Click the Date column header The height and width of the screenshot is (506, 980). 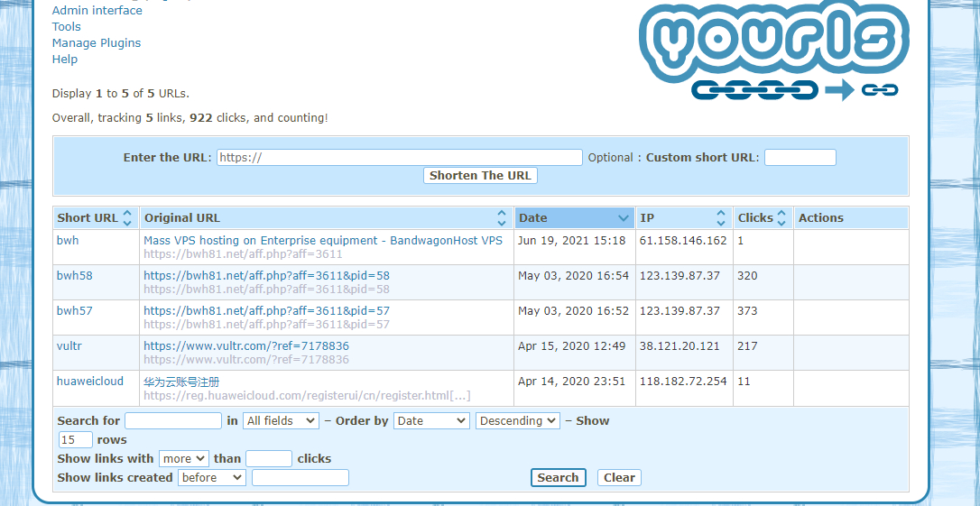point(575,218)
